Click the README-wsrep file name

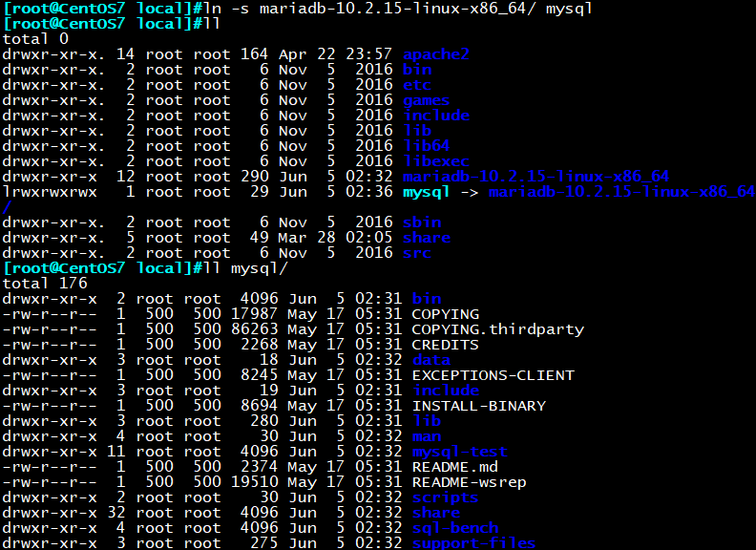click(469, 482)
